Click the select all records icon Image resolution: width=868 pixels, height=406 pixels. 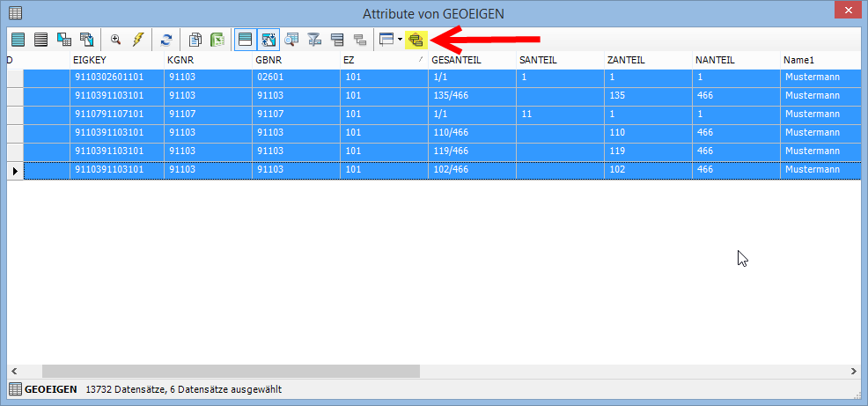click(18, 40)
